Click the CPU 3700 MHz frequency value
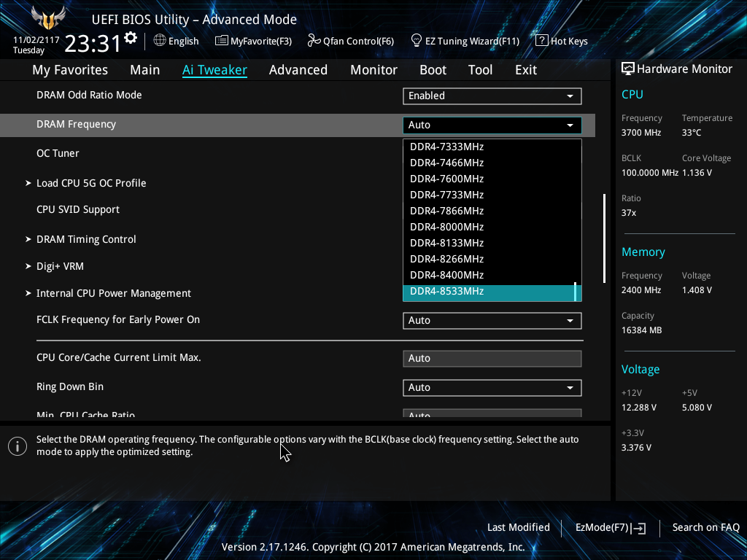747x560 pixels. (x=640, y=133)
